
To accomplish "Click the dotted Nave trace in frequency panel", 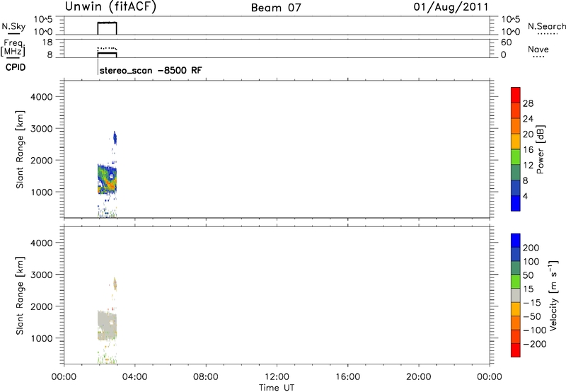I will pos(108,48).
